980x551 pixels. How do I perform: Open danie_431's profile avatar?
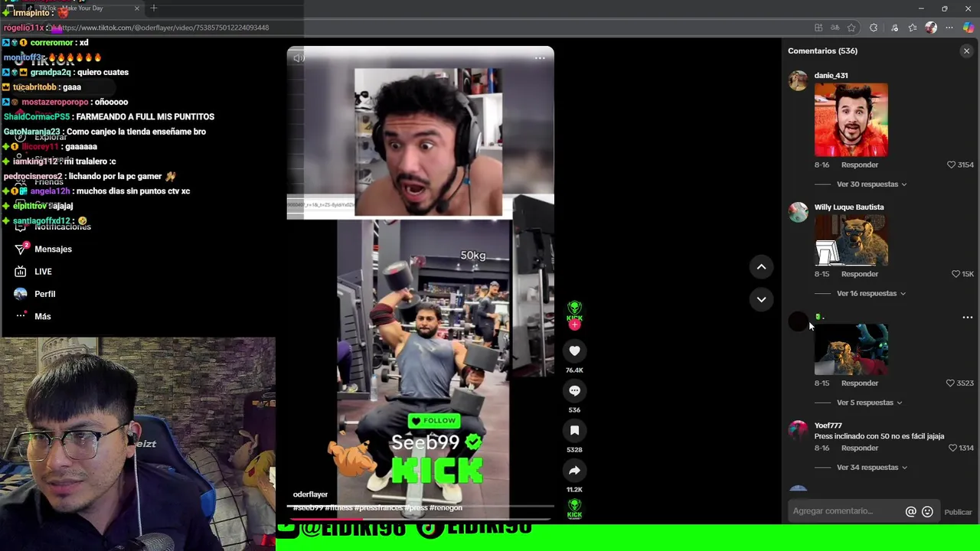coord(798,81)
